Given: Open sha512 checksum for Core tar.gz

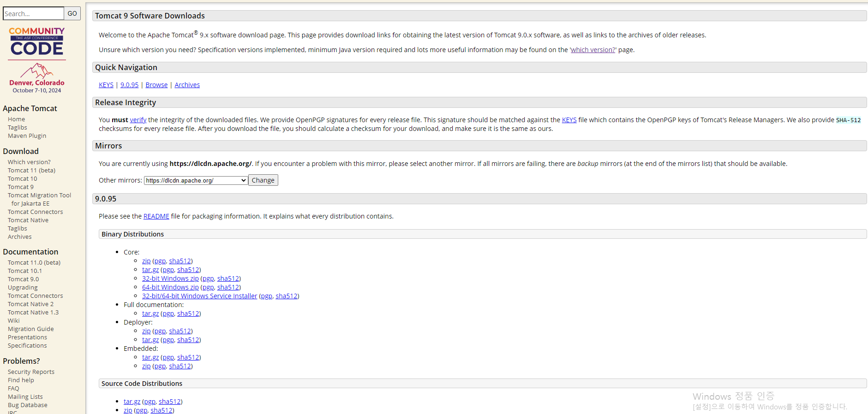Looking at the screenshot, I should 188,270.
